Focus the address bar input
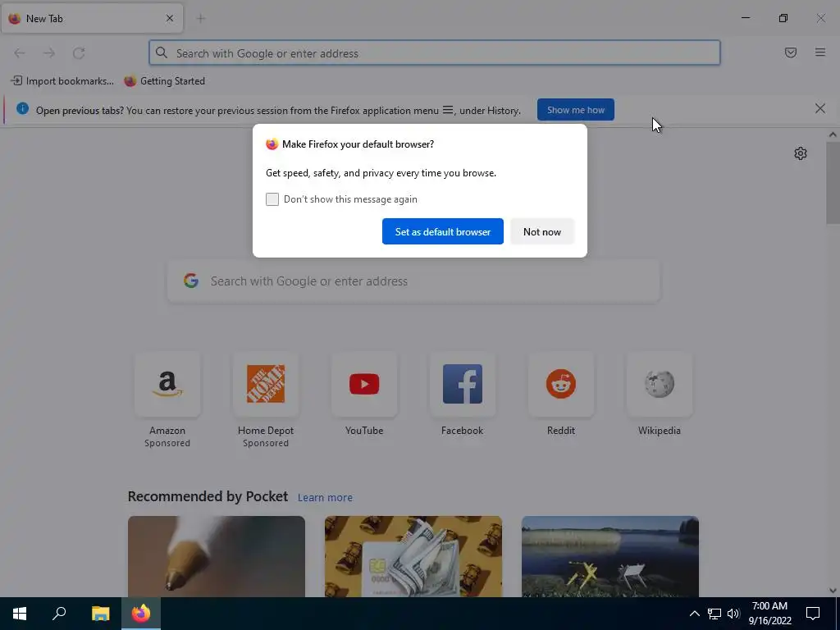Screen dimensions: 840x630 (x=435, y=53)
